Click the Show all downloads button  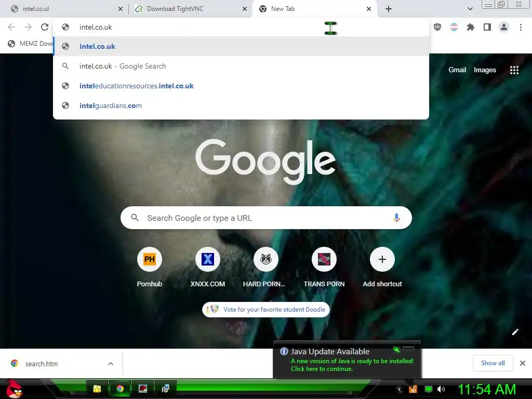[493, 363]
